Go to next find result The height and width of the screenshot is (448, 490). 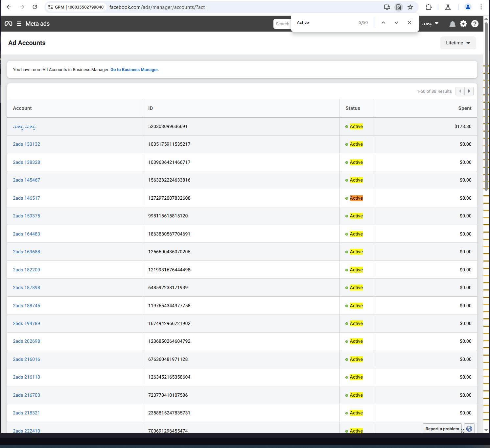tap(396, 23)
